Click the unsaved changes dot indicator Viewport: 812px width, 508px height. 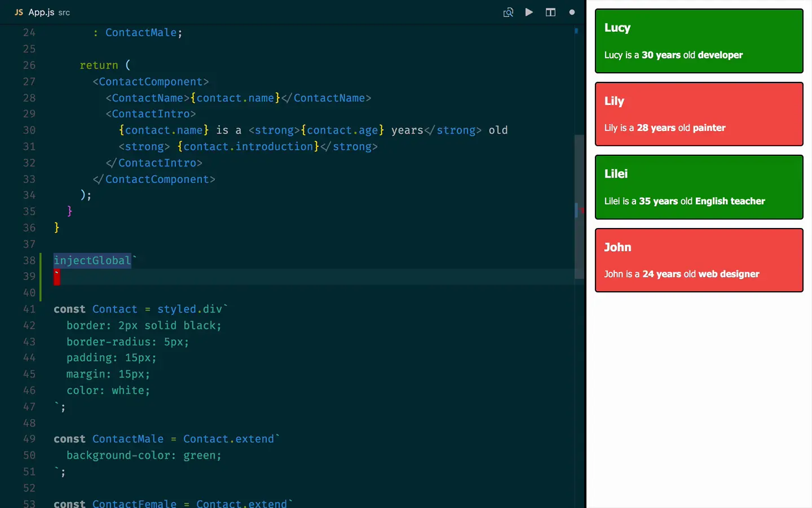572,12
